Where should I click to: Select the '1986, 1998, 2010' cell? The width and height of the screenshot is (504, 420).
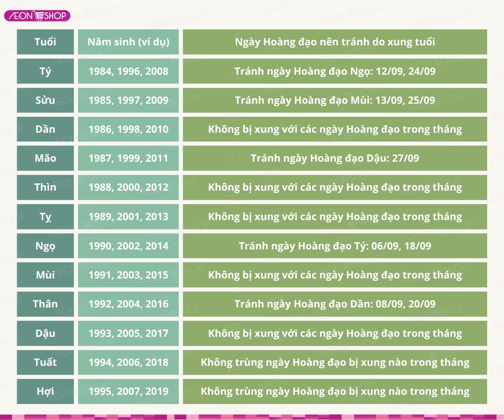click(128, 129)
